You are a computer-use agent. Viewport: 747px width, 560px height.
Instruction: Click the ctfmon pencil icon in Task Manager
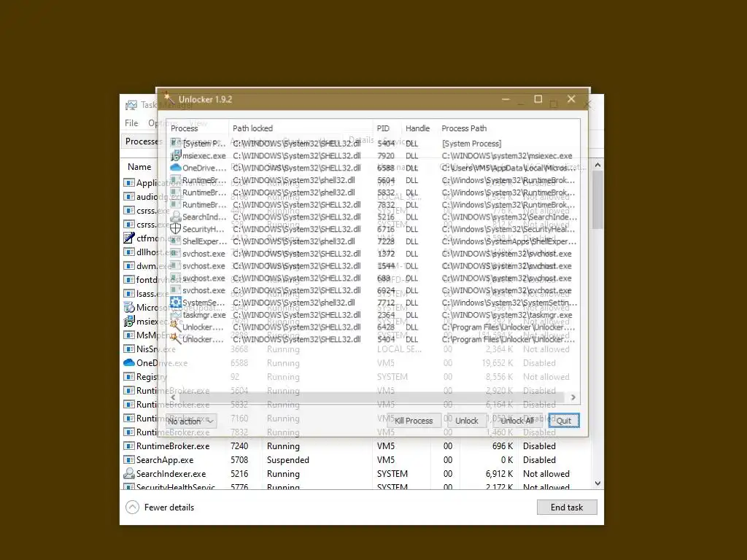click(x=128, y=237)
